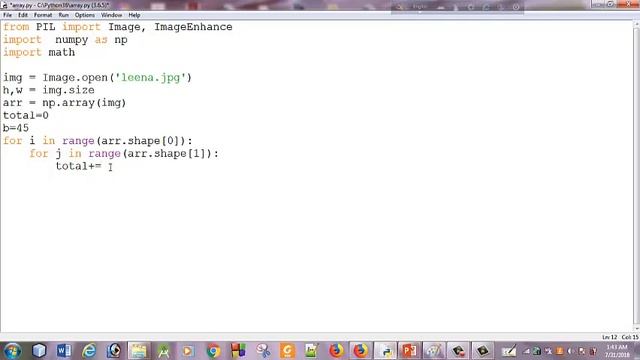
Task: Launch Microsoft Word from taskbar
Action: click(64, 351)
